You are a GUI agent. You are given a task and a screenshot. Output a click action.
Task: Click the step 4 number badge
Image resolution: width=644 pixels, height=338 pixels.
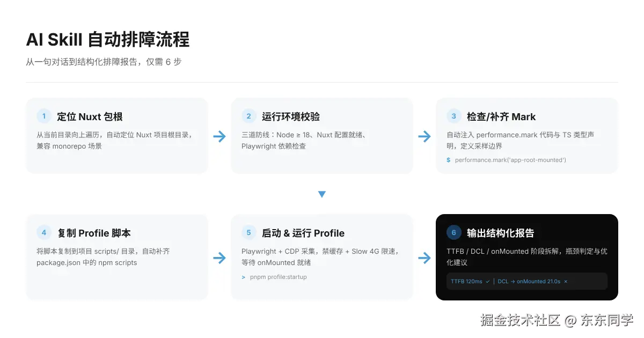click(44, 233)
